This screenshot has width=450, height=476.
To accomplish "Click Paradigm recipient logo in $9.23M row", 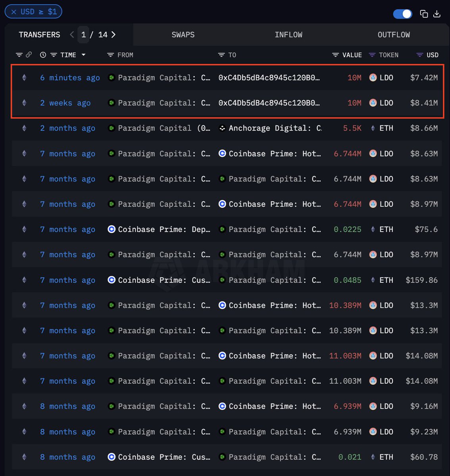I will coord(222,432).
